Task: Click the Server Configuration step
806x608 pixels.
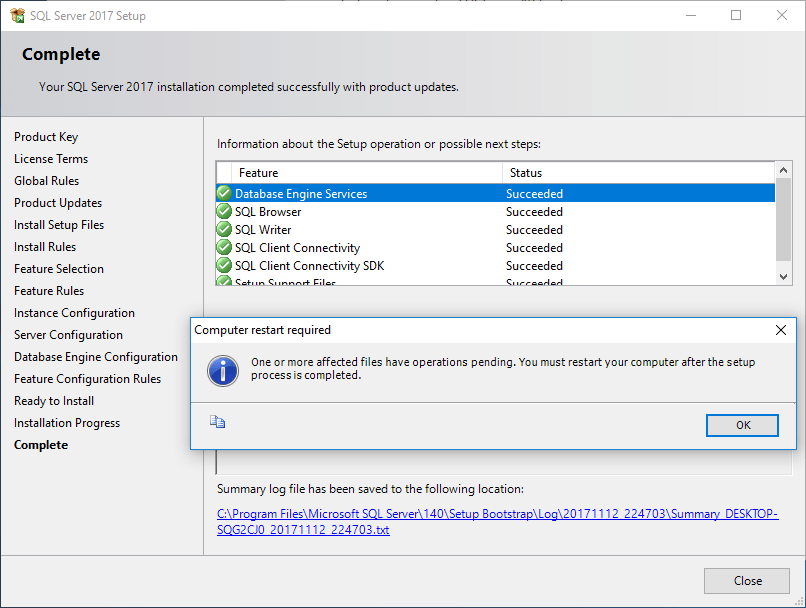Action: 68,335
